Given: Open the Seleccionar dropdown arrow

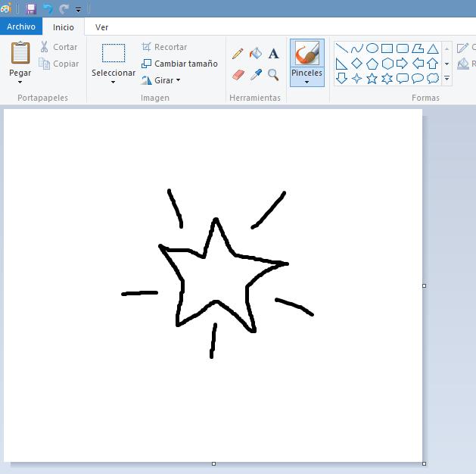Looking at the screenshot, I should (114, 82).
